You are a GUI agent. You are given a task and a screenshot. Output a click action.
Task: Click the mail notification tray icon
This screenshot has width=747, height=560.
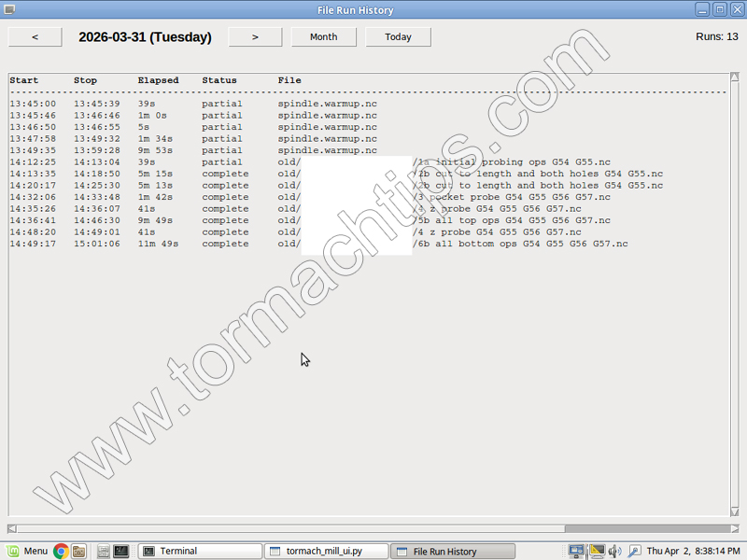[596, 551]
